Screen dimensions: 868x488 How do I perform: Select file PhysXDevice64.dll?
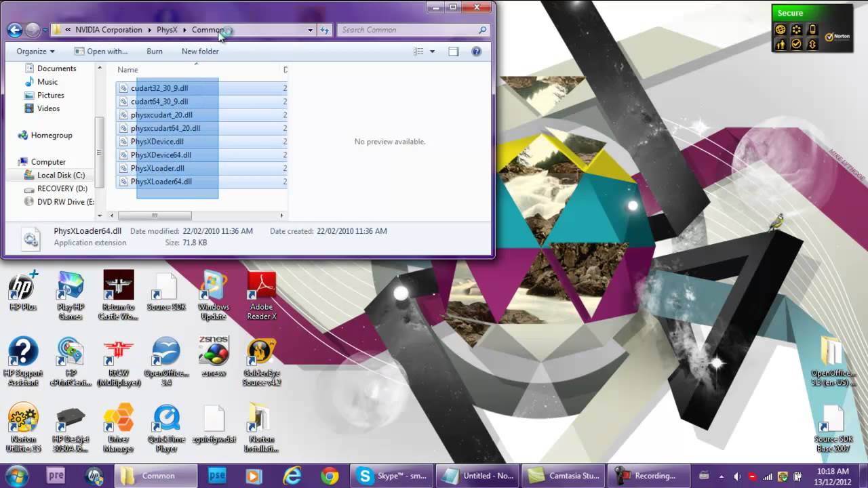(161, 155)
